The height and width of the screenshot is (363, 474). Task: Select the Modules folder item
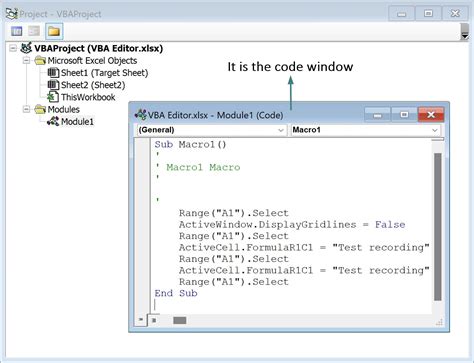coord(63,109)
